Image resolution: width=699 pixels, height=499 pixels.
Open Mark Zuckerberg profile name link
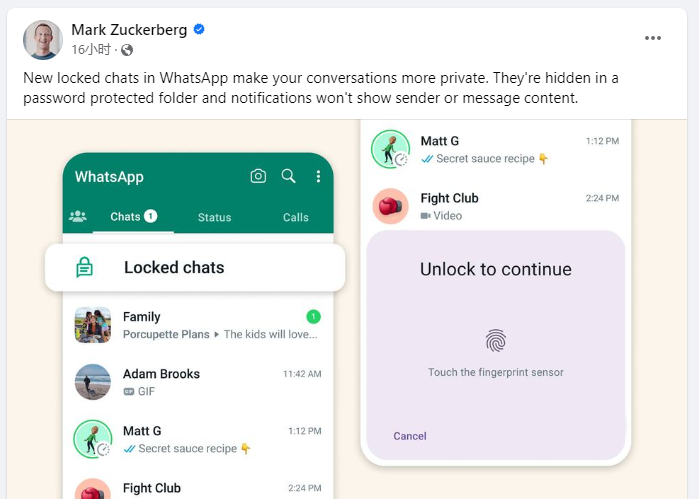click(x=129, y=30)
